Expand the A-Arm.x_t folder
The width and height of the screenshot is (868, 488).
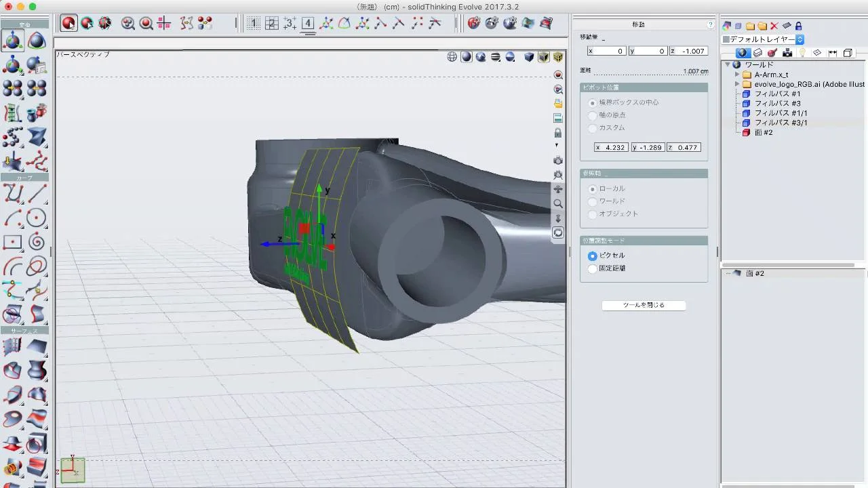pos(737,75)
